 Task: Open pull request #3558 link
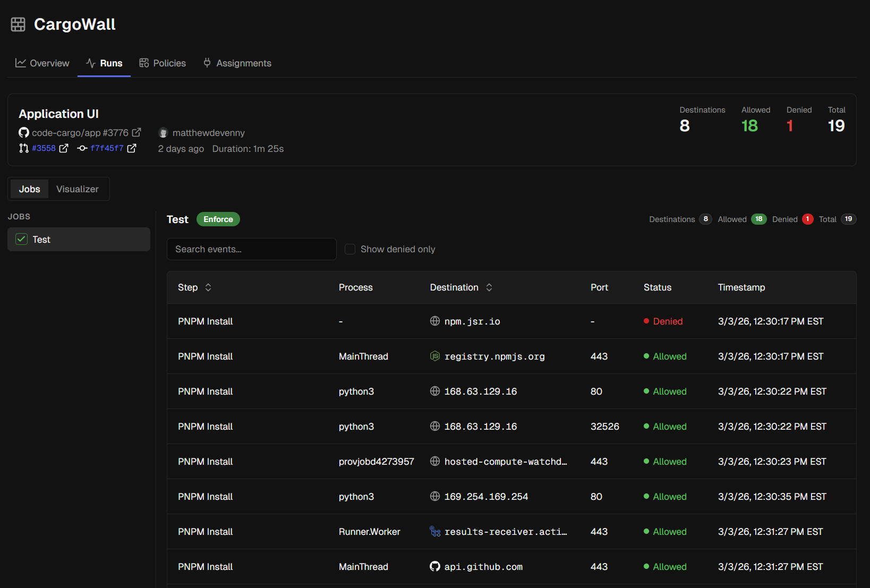click(x=44, y=148)
